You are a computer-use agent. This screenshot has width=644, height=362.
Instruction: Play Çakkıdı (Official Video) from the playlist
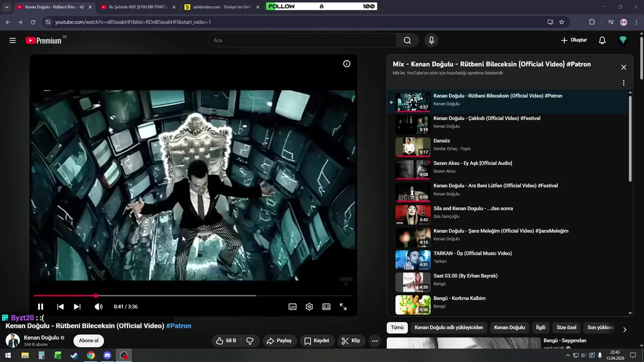(x=508, y=124)
